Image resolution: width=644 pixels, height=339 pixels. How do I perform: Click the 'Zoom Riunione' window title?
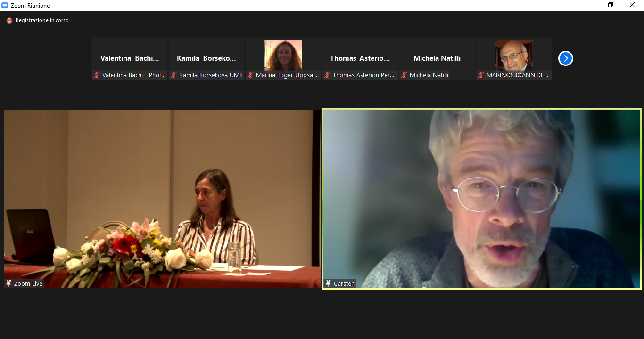(x=30, y=6)
